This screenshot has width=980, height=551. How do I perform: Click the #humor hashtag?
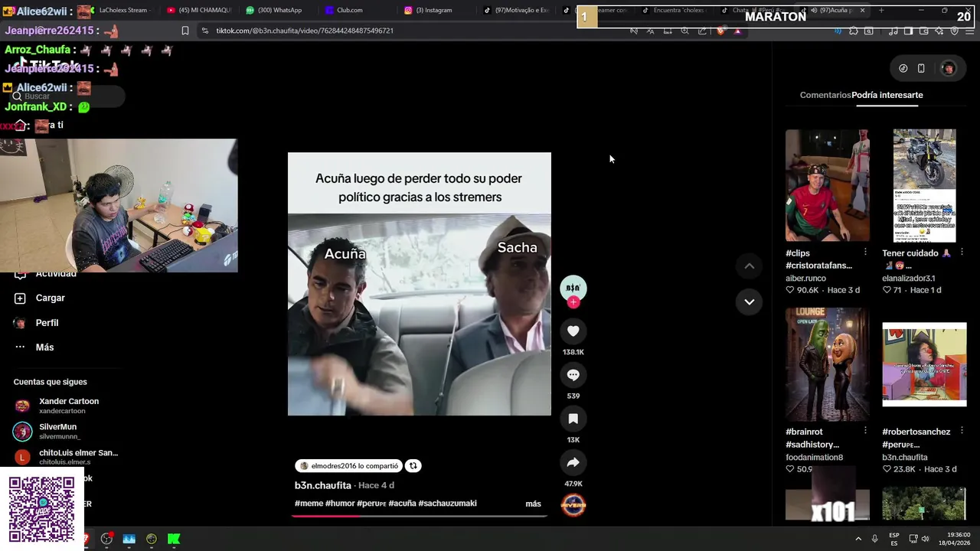pos(340,504)
